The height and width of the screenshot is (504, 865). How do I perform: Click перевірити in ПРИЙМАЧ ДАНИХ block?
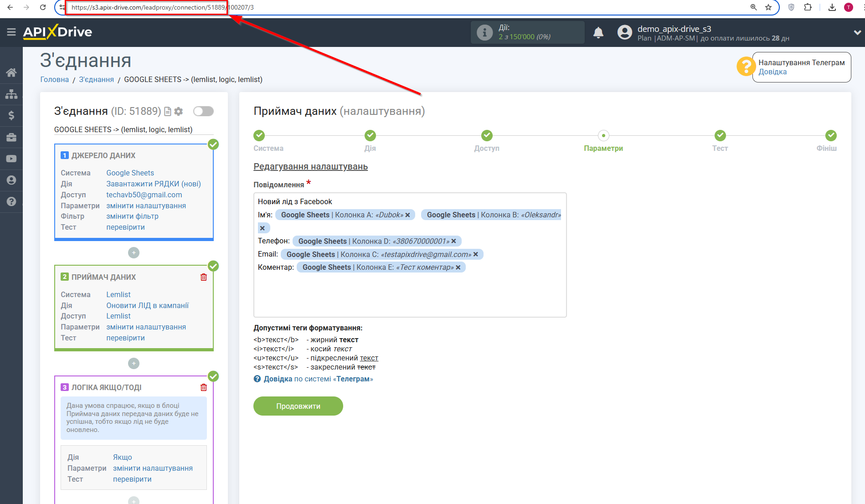125,338
